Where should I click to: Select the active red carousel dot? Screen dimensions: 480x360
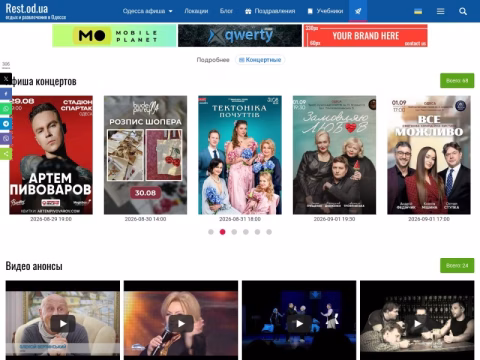(x=222, y=232)
